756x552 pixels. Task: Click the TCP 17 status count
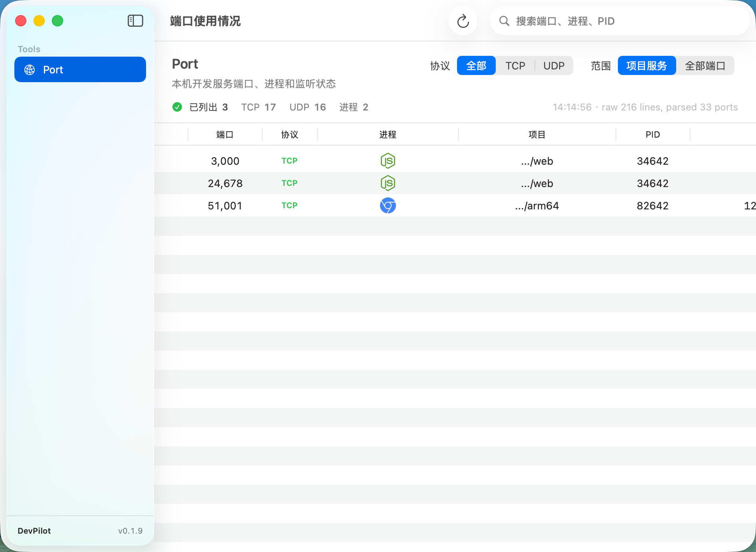(258, 107)
